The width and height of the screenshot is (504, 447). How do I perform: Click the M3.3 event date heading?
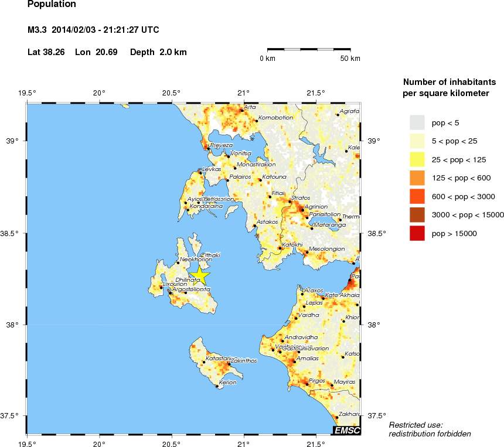click(94, 30)
